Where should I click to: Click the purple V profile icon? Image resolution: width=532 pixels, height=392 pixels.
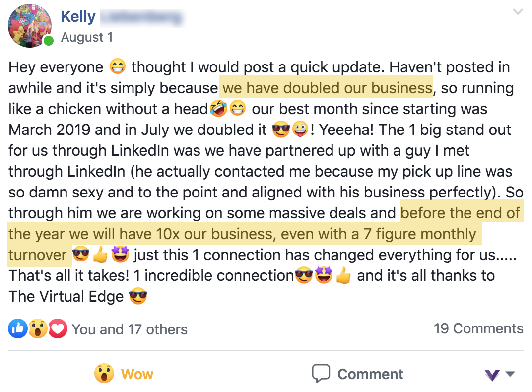coord(492,375)
